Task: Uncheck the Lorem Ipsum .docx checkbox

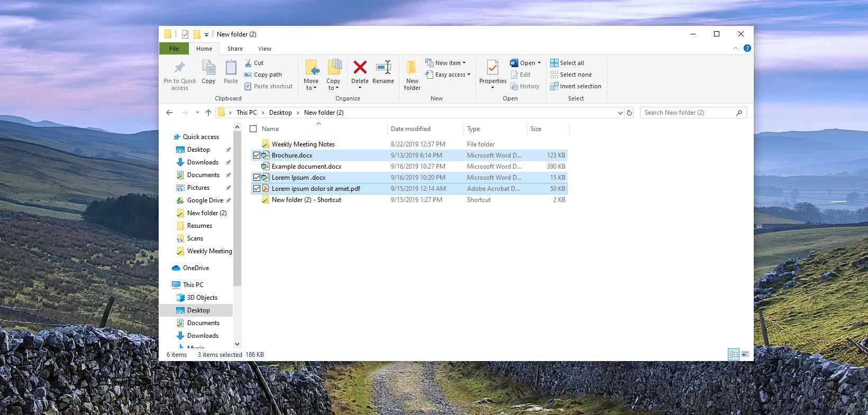Action: 257,178
